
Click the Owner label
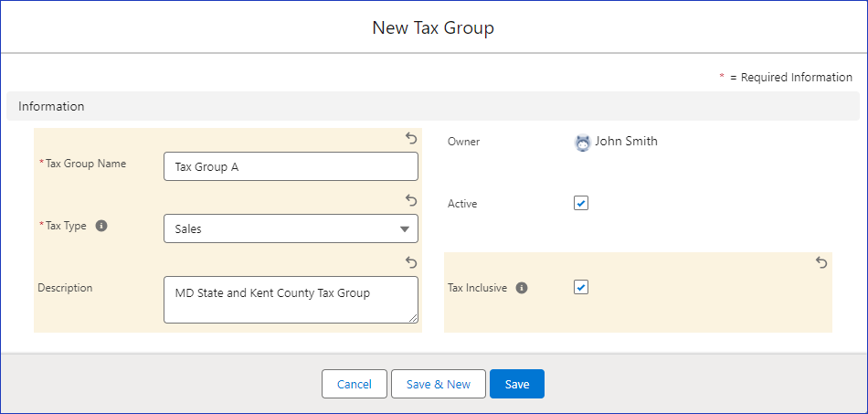click(x=463, y=142)
